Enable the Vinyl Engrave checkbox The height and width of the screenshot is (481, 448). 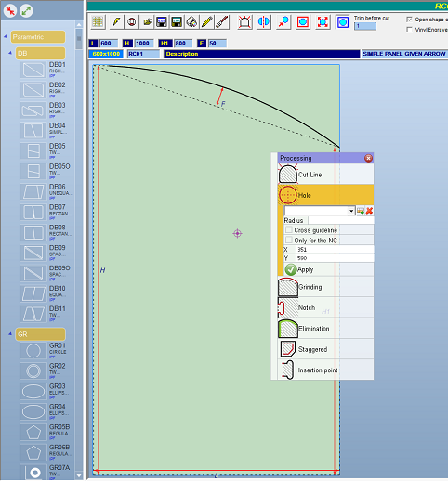tap(409, 30)
